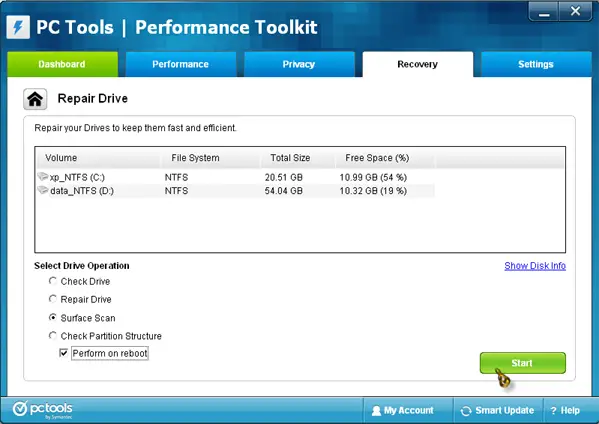The image size is (599, 424).
Task: Sort by the Free Space (%) column header
Action: (385, 158)
